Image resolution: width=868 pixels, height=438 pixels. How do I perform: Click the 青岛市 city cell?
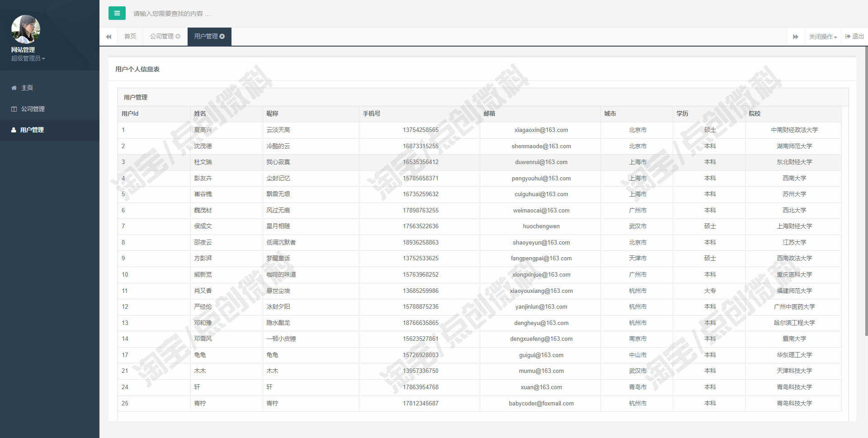tap(637, 387)
